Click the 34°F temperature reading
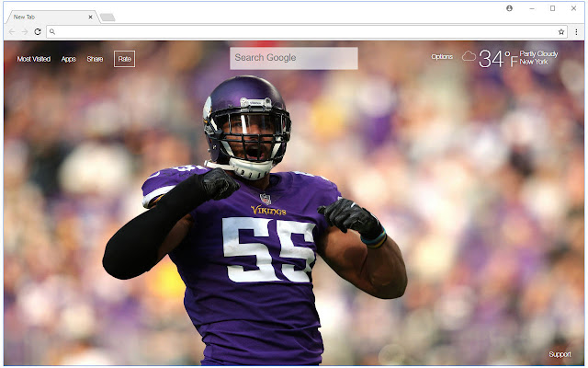Image resolution: width=588 pixels, height=368 pixels. pyautogui.click(x=498, y=59)
